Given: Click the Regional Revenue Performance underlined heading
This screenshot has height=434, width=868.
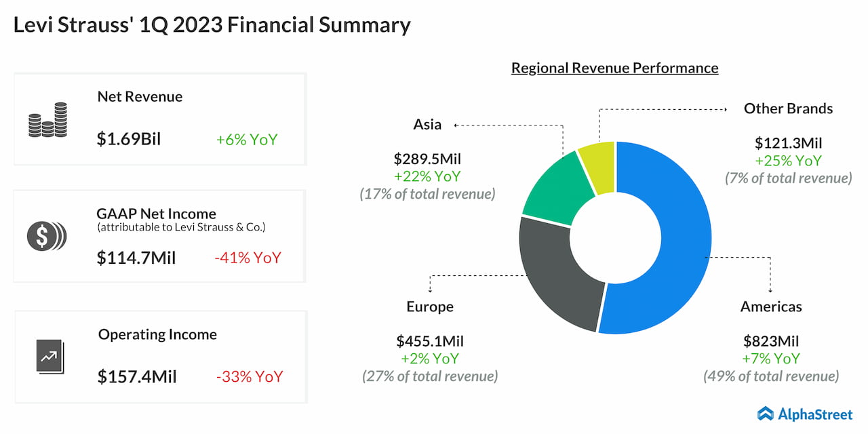Looking at the screenshot, I should 614,68.
